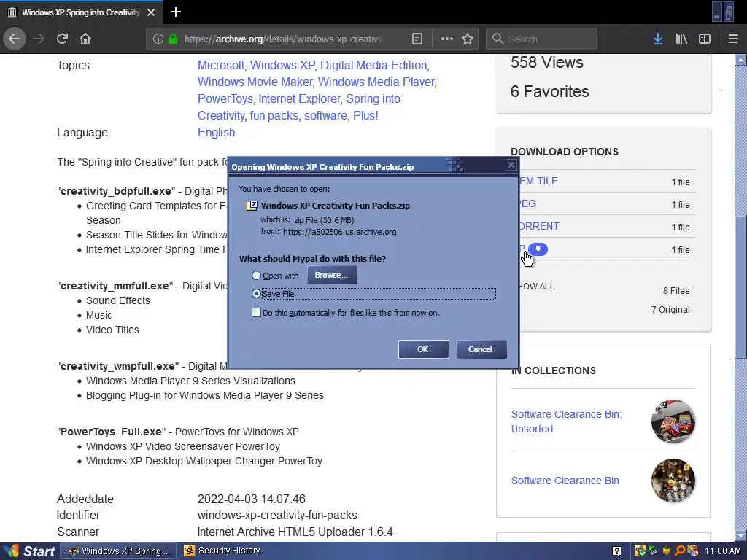Screen dimensions: 747x560
Task: Open Software Clearance Bin: Unsorted collection link
Action: click(566, 421)
